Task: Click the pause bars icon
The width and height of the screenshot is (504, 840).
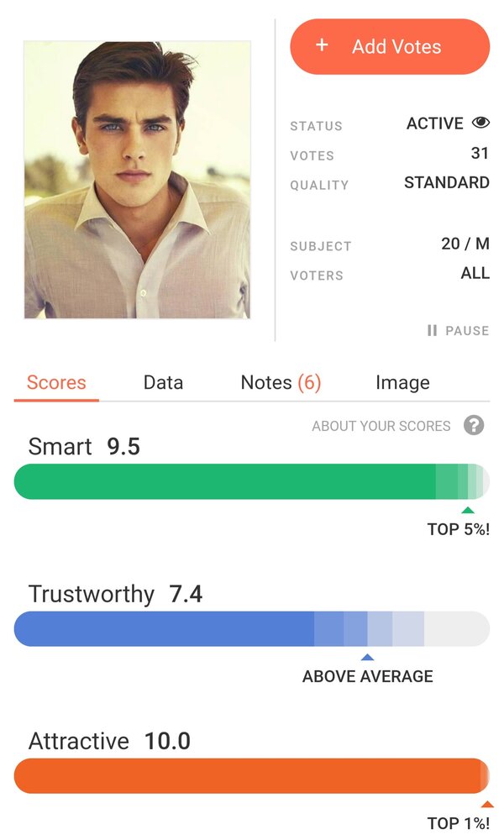Action: 433,330
